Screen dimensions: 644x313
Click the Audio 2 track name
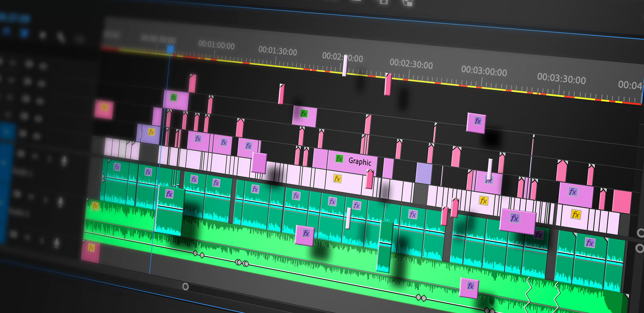pyautogui.click(x=19, y=213)
